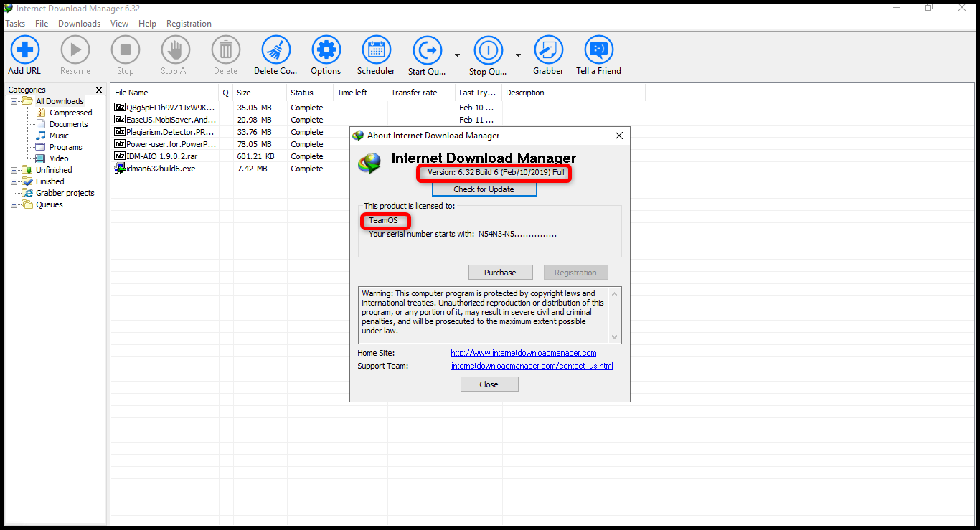Viewport: 980px width, 530px height.
Task: Select the Queues category
Action: tap(50, 204)
